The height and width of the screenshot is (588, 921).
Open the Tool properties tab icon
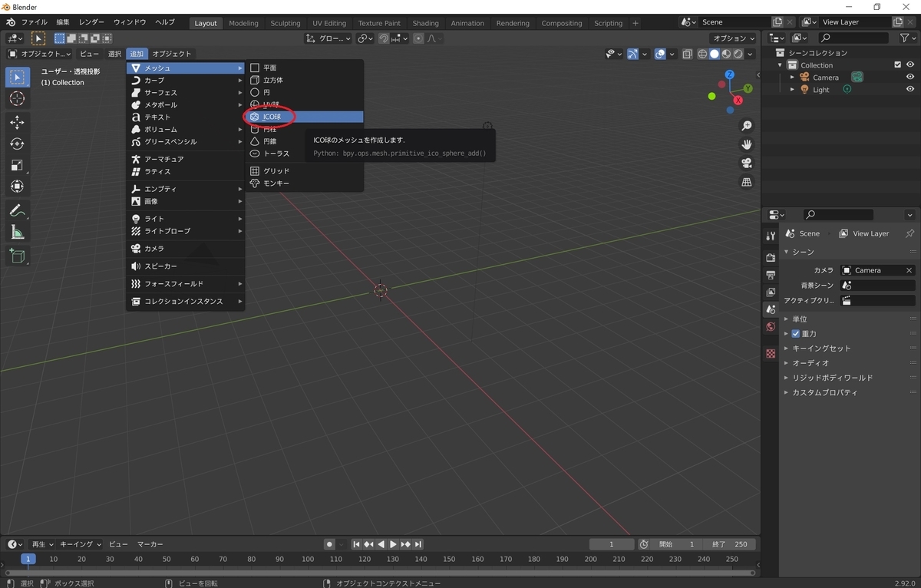tap(771, 236)
